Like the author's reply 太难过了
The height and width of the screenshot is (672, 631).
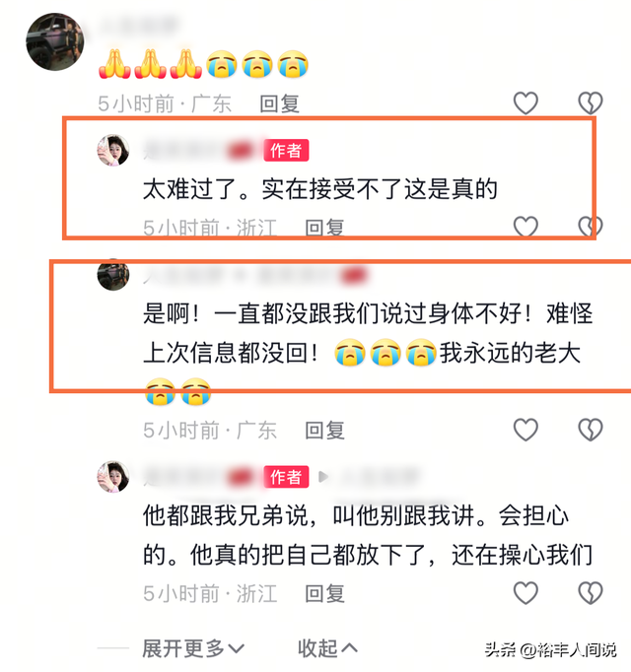coord(526,227)
